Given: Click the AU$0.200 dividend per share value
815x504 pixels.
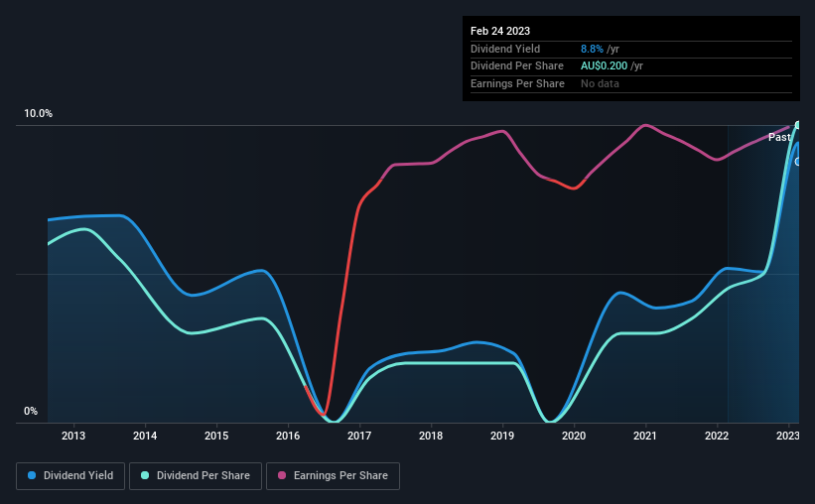Looking at the screenshot, I should 604,66.
